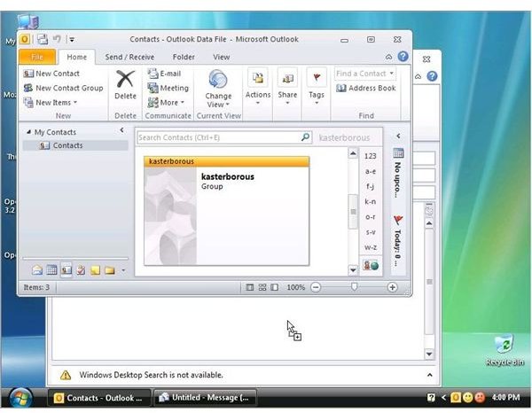Click the Outlook application icon in title bar
Viewport: 532px width, 413px height.
point(25,39)
